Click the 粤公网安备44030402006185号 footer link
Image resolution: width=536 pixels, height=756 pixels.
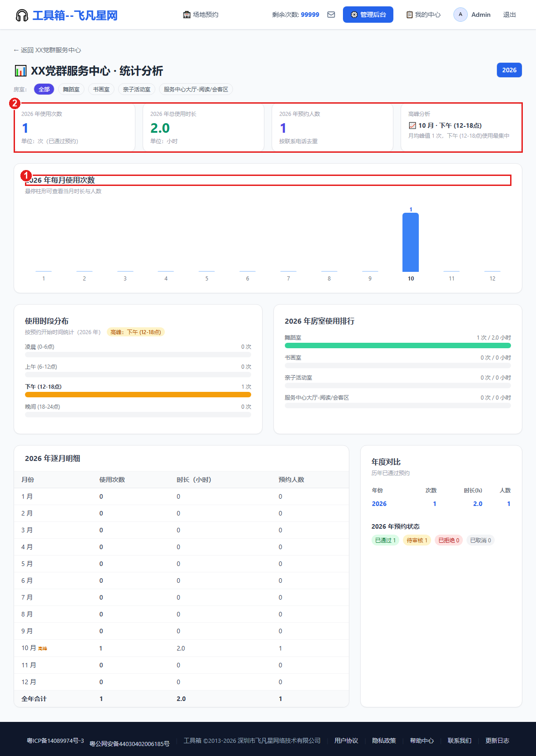(x=129, y=744)
